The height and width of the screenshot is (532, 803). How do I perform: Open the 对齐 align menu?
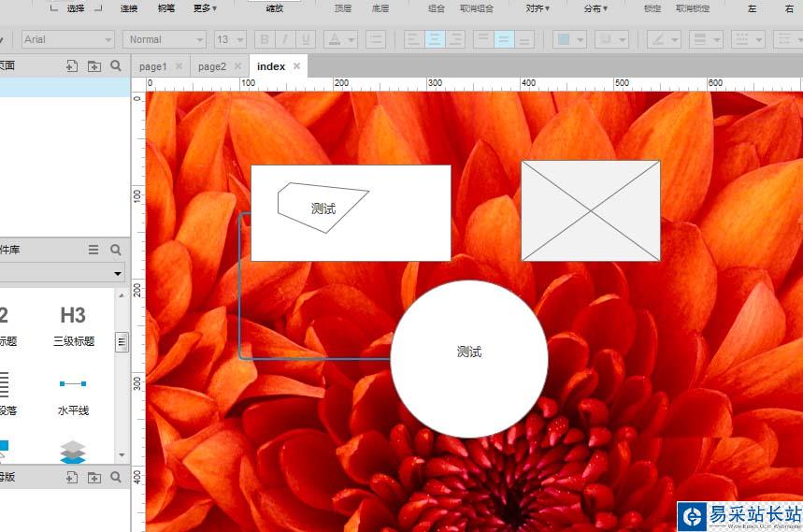[538, 8]
